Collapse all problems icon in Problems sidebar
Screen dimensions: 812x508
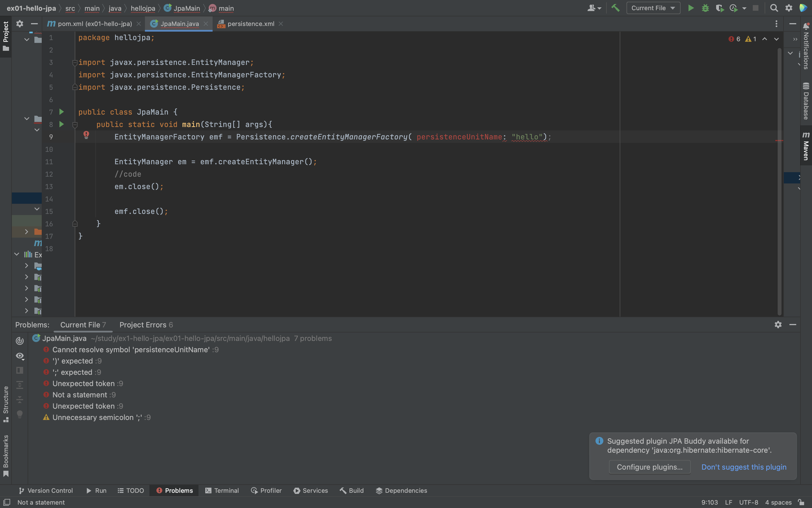tap(20, 399)
